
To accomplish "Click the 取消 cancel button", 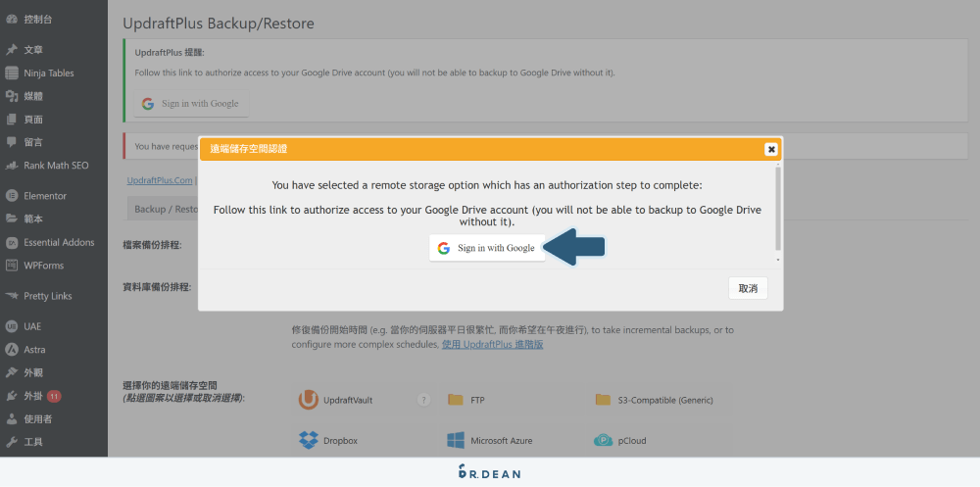I will point(748,289).
